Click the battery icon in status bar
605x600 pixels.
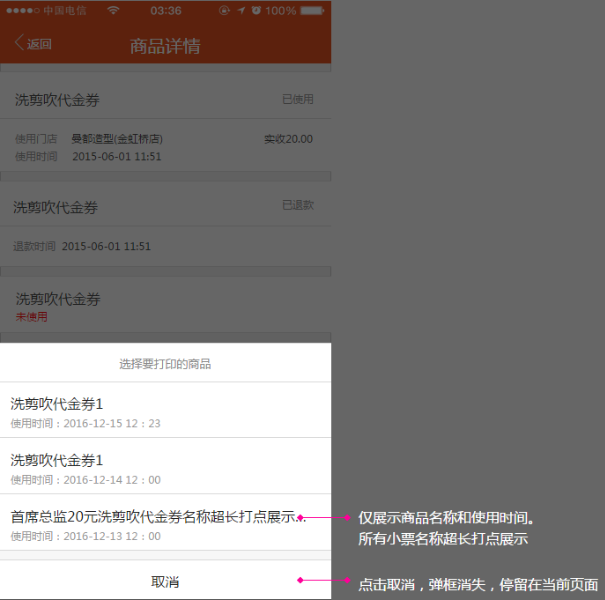[x=312, y=10]
